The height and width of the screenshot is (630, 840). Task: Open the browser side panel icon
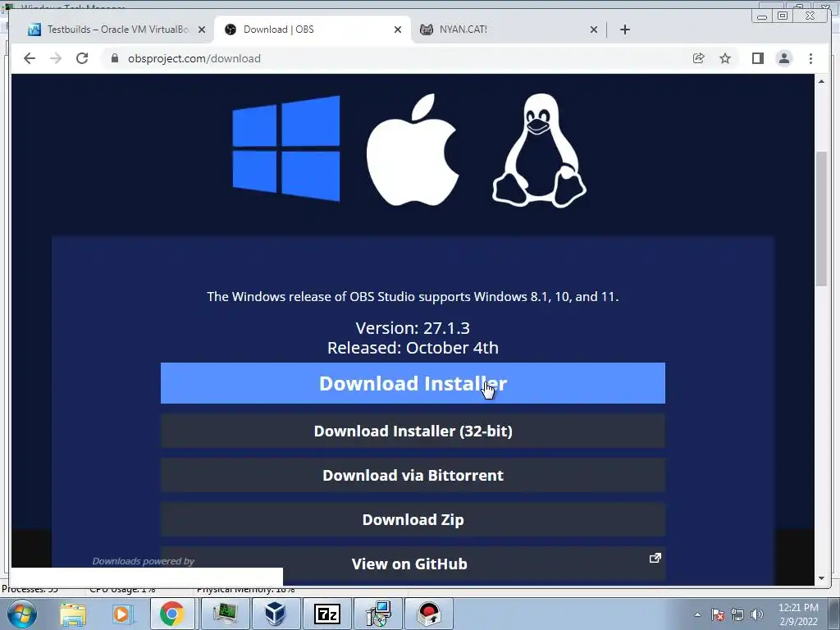757,58
